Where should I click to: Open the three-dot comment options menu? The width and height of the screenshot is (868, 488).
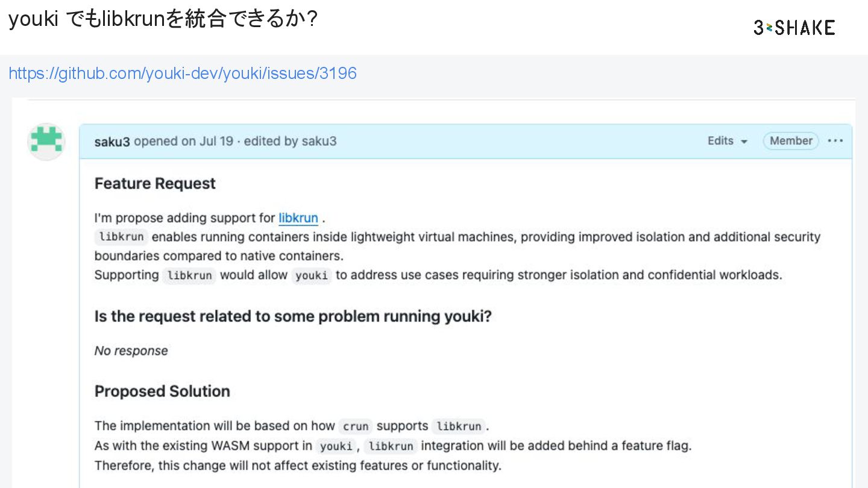(835, 140)
